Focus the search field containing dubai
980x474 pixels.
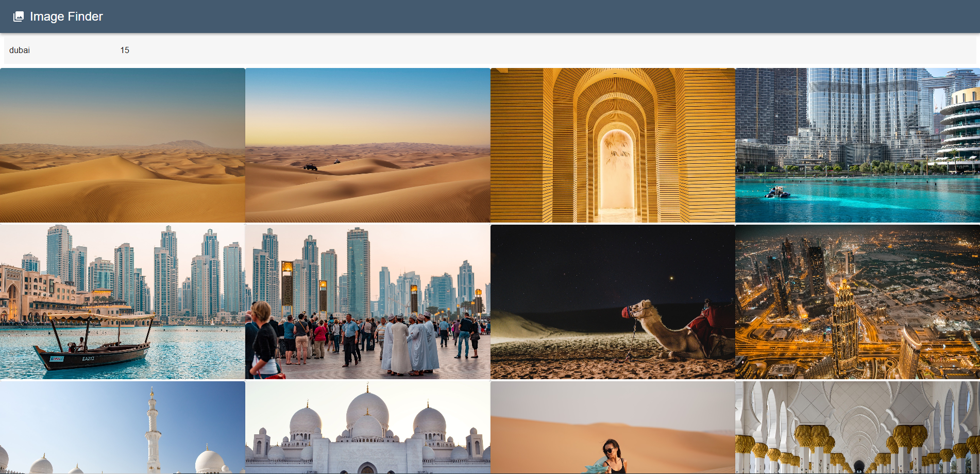[x=57, y=50]
